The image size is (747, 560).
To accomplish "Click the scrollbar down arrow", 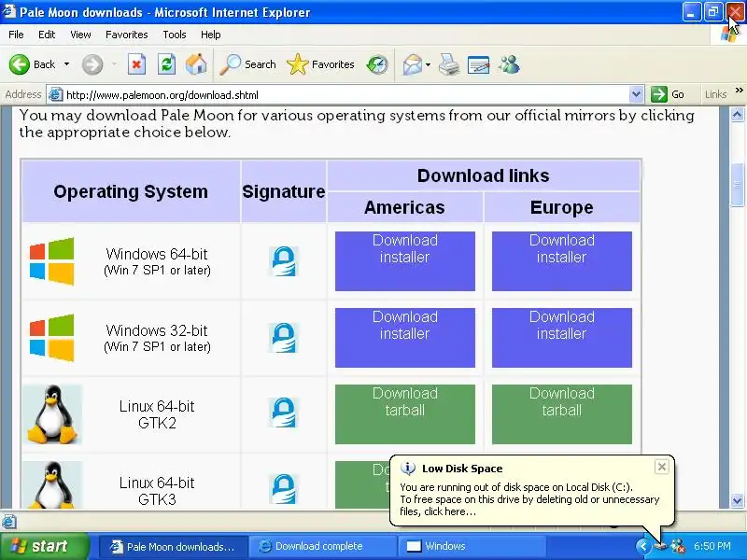I will click(x=737, y=500).
